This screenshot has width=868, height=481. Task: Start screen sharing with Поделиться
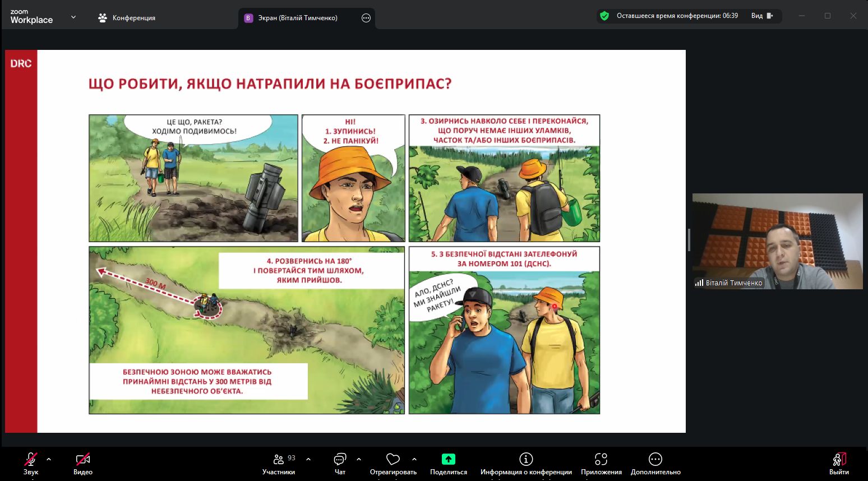(448, 460)
